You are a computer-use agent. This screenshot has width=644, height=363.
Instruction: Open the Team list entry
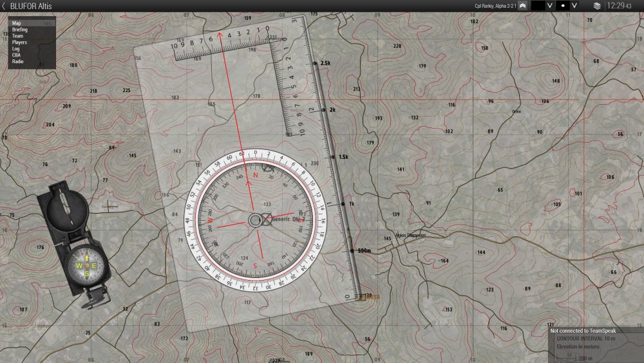18,36
